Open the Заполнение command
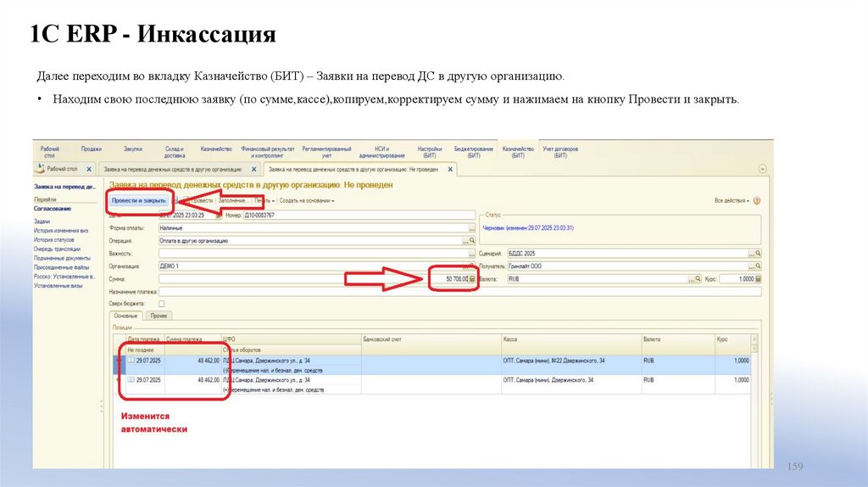The height and width of the screenshot is (487, 868). [233, 200]
